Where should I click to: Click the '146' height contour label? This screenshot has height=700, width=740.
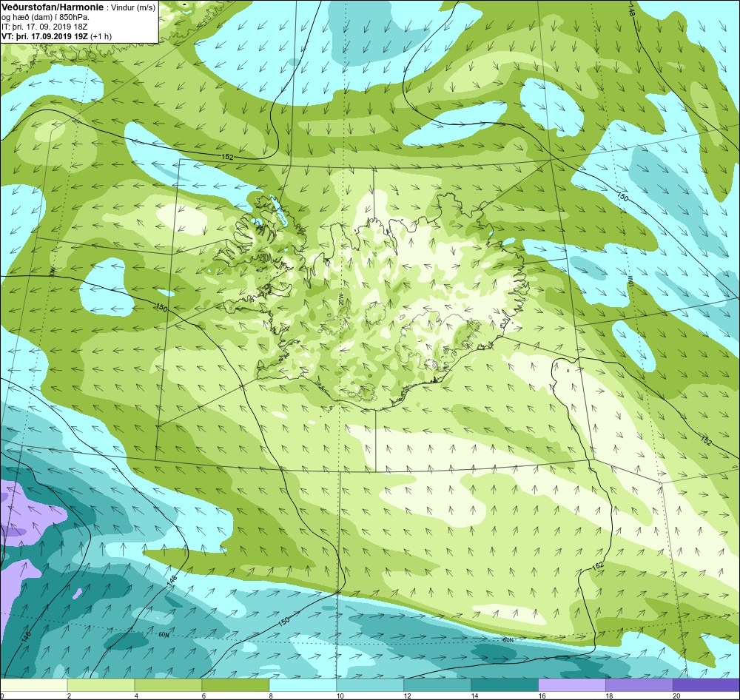[x=25, y=636]
